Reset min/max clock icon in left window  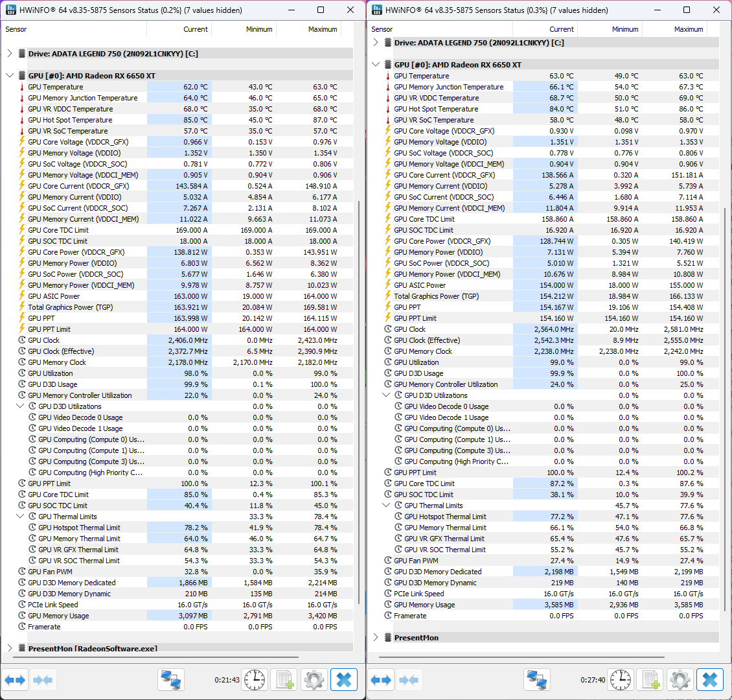tap(255, 680)
